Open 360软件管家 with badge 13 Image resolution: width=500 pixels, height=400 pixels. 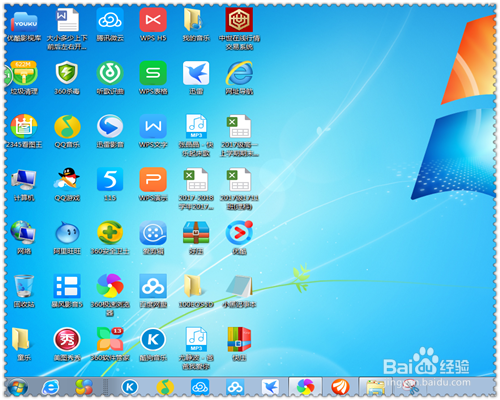[x=110, y=339]
